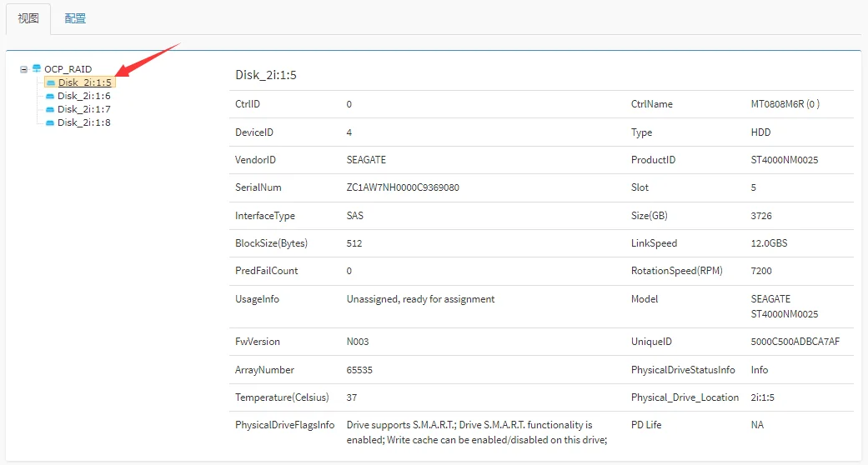Click the PhysicalDriveStatusInfo value Info

tap(760, 370)
